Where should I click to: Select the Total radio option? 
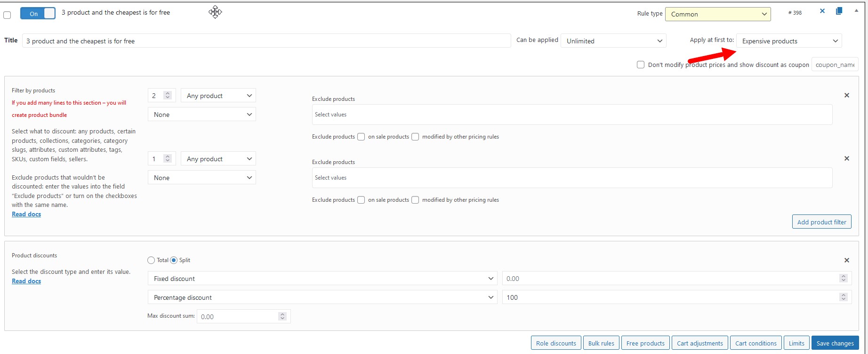(x=151, y=260)
